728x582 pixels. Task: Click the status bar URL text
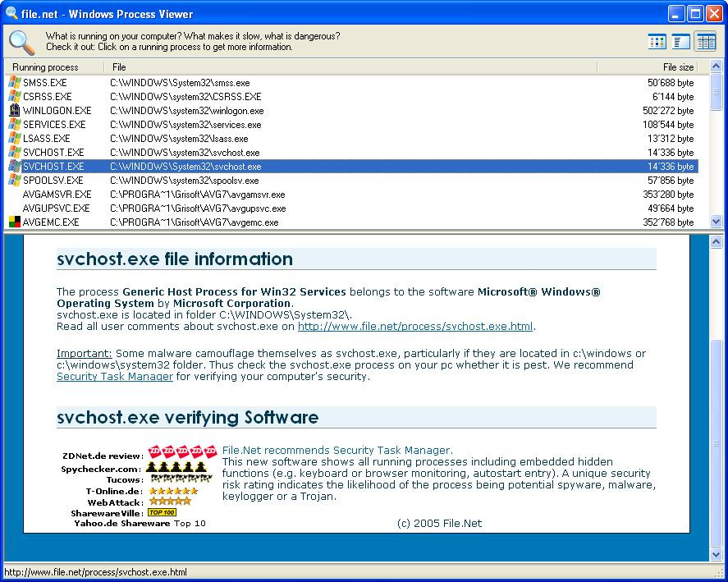click(x=96, y=572)
